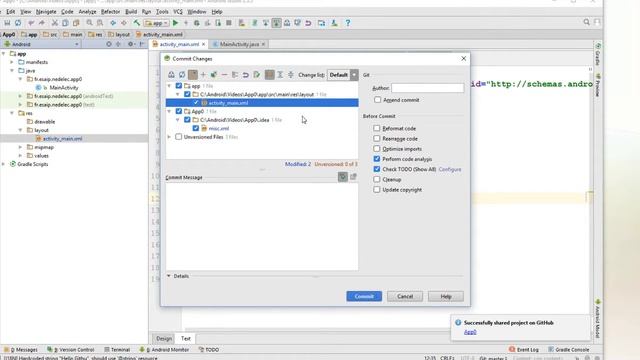Expand mipmap folder in project tree
Viewport: 640px width, 360px height.
[x=20, y=147]
